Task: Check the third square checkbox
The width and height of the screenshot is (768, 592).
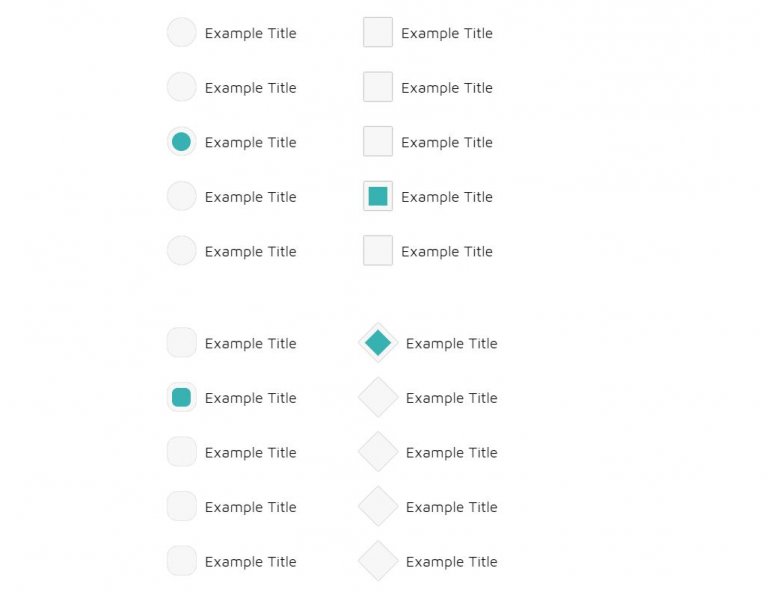Action: coord(378,142)
